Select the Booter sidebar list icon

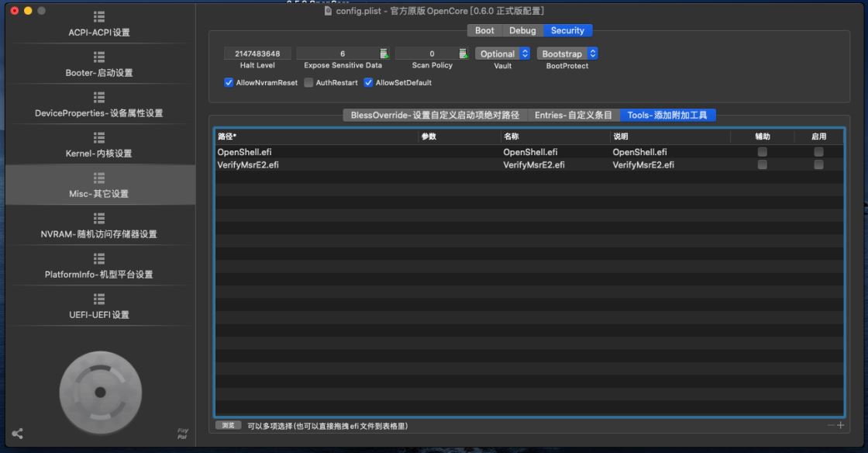pos(98,57)
